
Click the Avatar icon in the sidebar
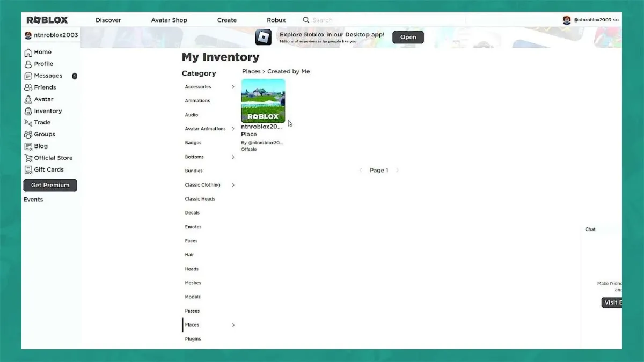[28, 99]
